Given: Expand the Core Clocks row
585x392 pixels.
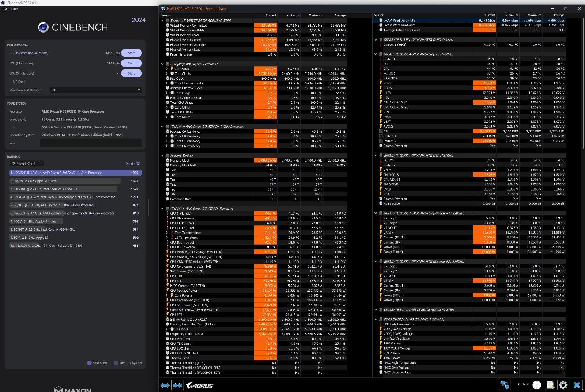Looking at the screenshot, I should coord(167,73).
